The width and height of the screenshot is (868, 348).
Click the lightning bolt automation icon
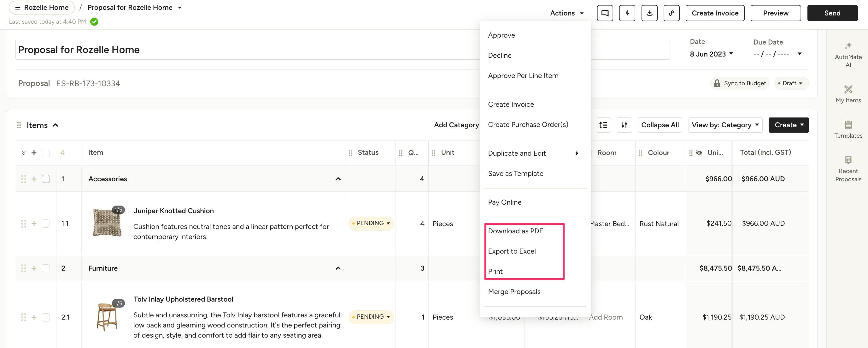click(x=627, y=13)
